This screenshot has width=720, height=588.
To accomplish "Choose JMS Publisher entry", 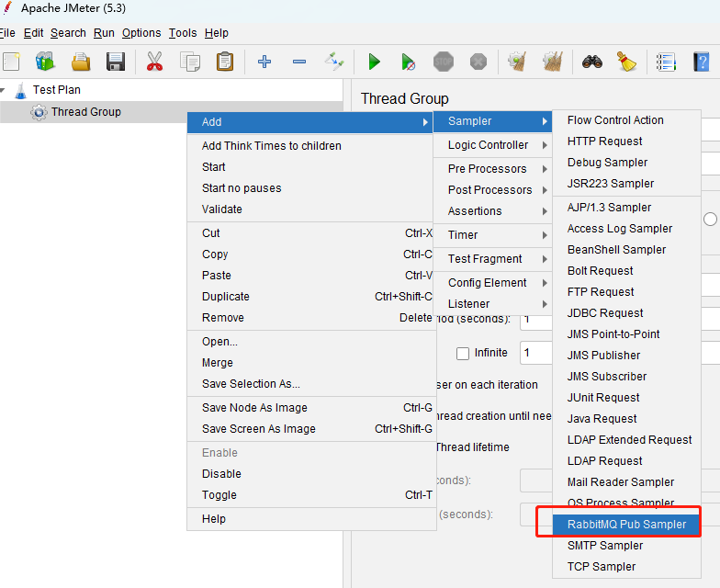I will coord(626,356).
